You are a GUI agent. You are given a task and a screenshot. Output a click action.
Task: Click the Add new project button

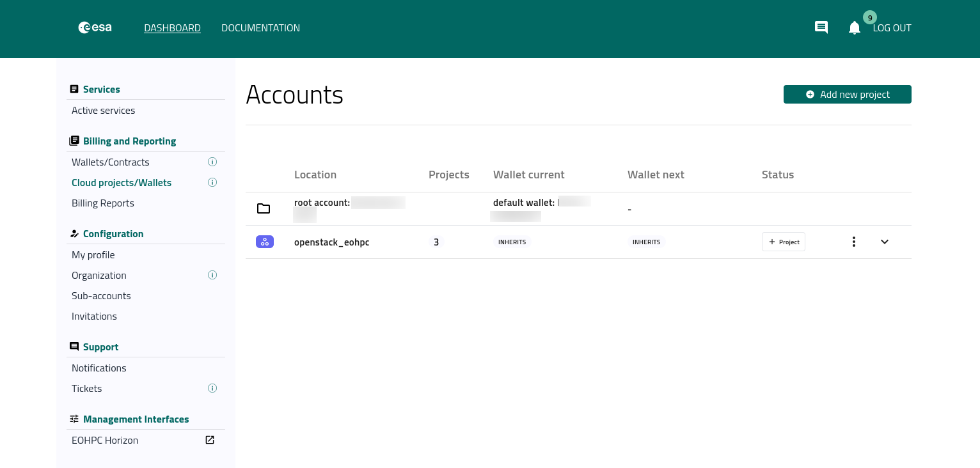click(x=847, y=94)
